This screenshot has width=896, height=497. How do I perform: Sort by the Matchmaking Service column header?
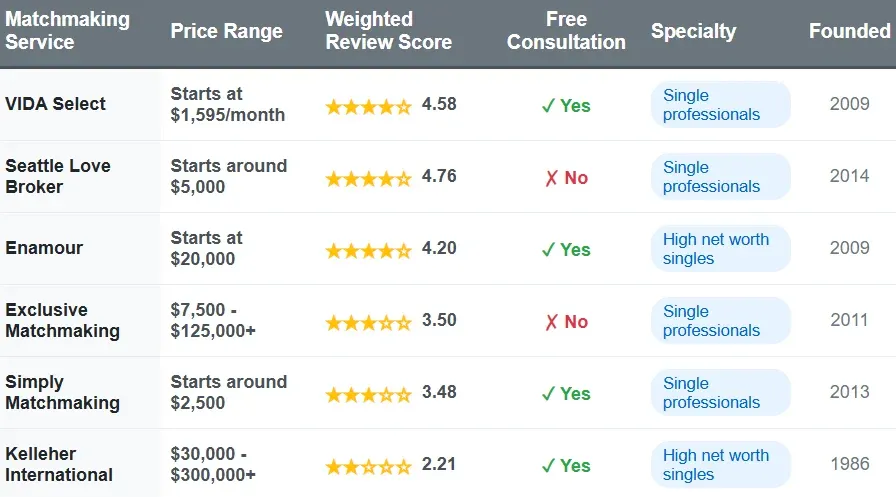68,31
